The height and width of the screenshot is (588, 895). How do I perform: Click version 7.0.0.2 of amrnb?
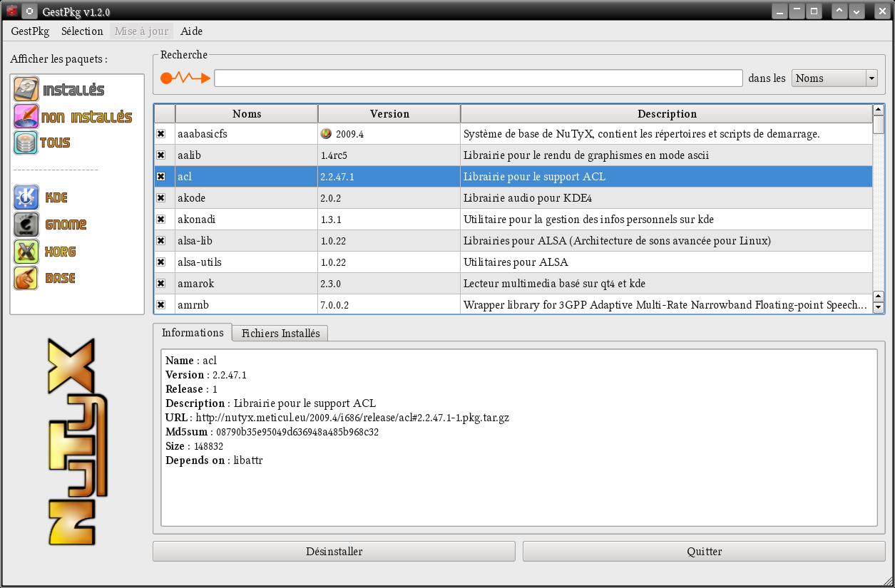334,305
